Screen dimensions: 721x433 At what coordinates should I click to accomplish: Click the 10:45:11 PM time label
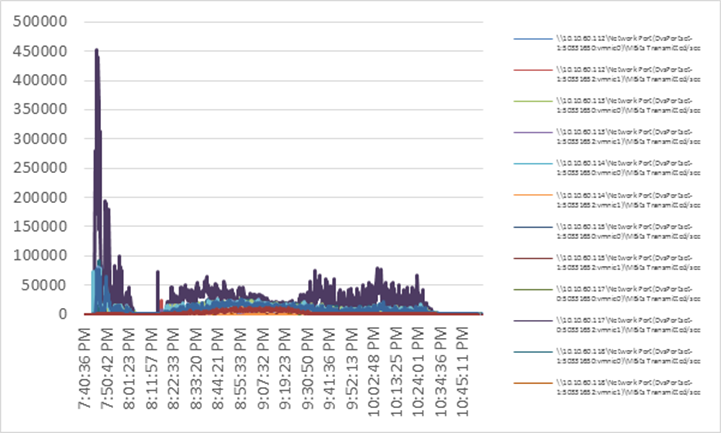(x=463, y=372)
